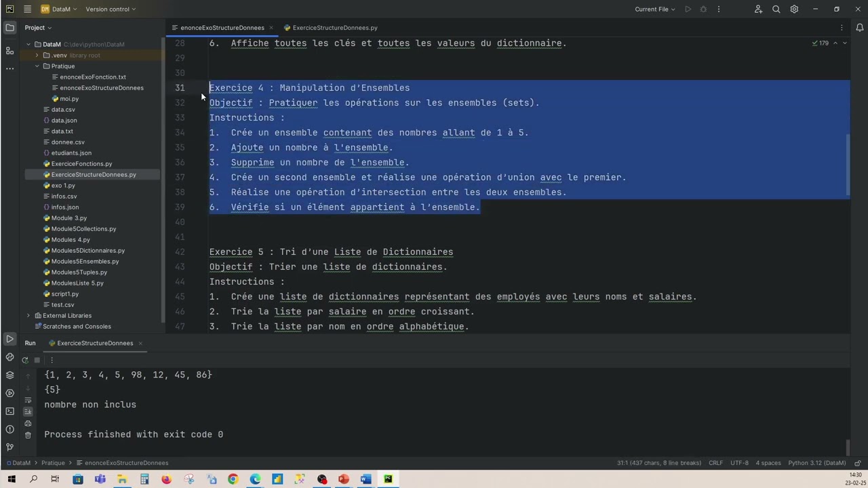The width and height of the screenshot is (868, 488).
Task: Open the Git version control tool window
Action: coord(9,447)
